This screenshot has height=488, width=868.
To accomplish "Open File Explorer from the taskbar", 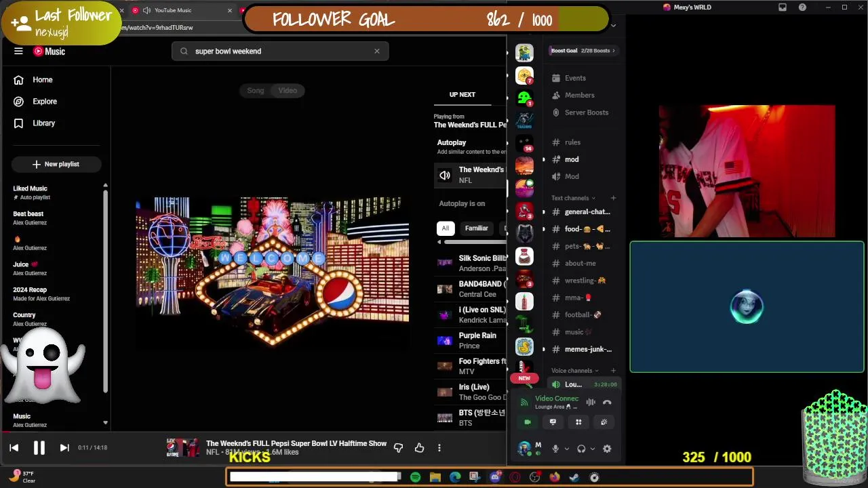I will (x=435, y=477).
